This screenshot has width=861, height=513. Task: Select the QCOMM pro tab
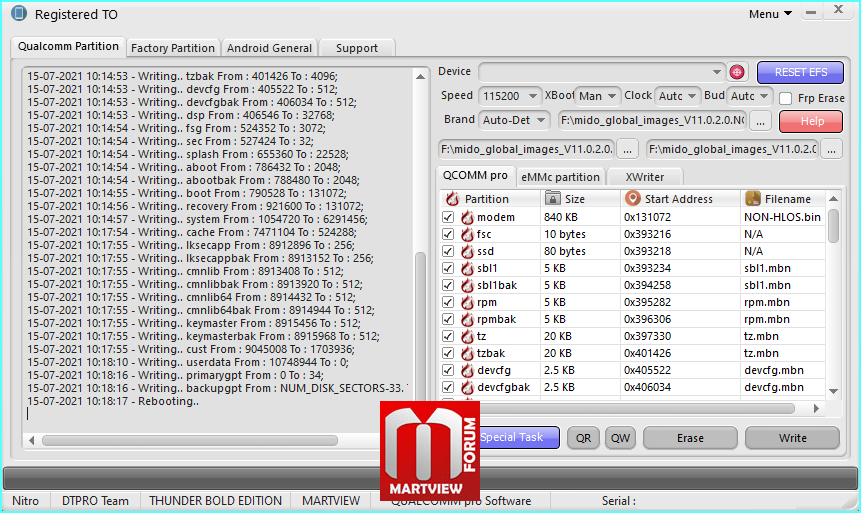pos(476,176)
